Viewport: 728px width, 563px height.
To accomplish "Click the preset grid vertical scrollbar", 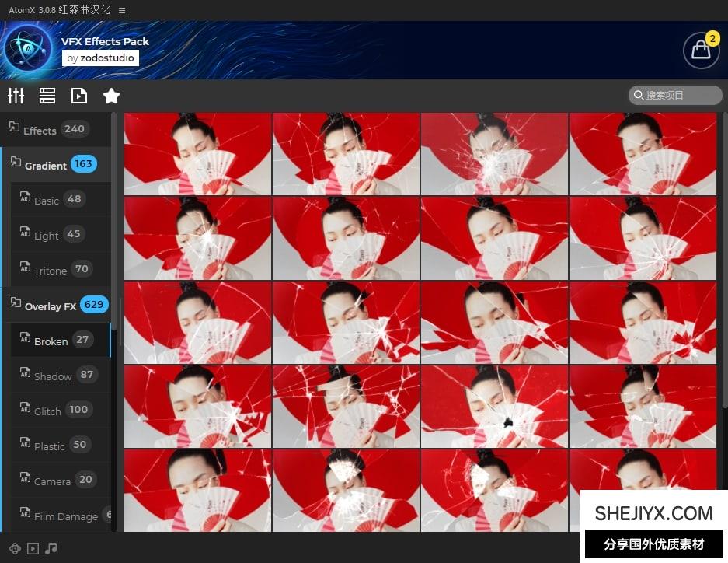I will (x=724, y=257).
